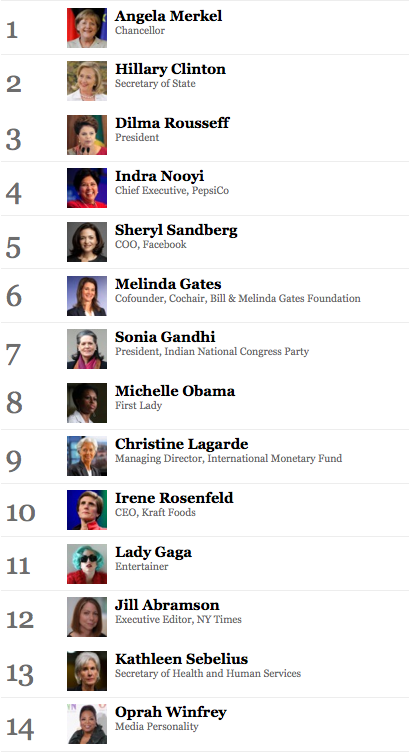
Task: Click the teal-haired Entertainer photo
Action: click(x=87, y=564)
